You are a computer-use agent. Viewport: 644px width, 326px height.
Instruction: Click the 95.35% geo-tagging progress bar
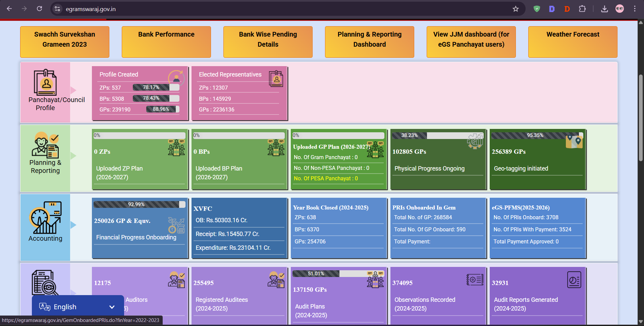click(537, 135)
